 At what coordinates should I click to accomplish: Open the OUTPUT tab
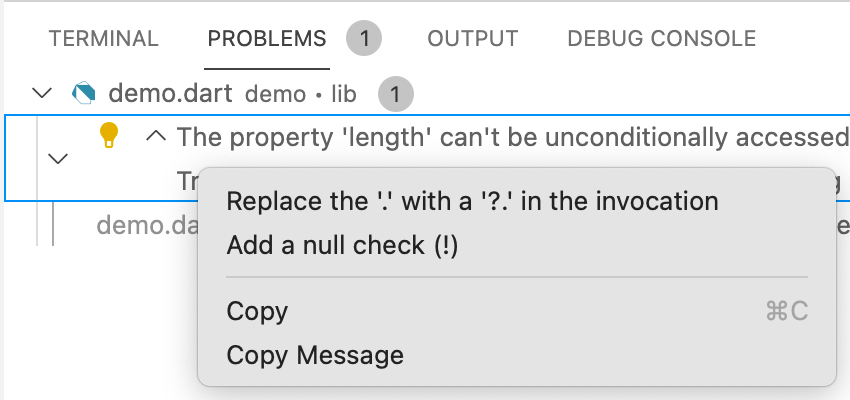point(473,38)
